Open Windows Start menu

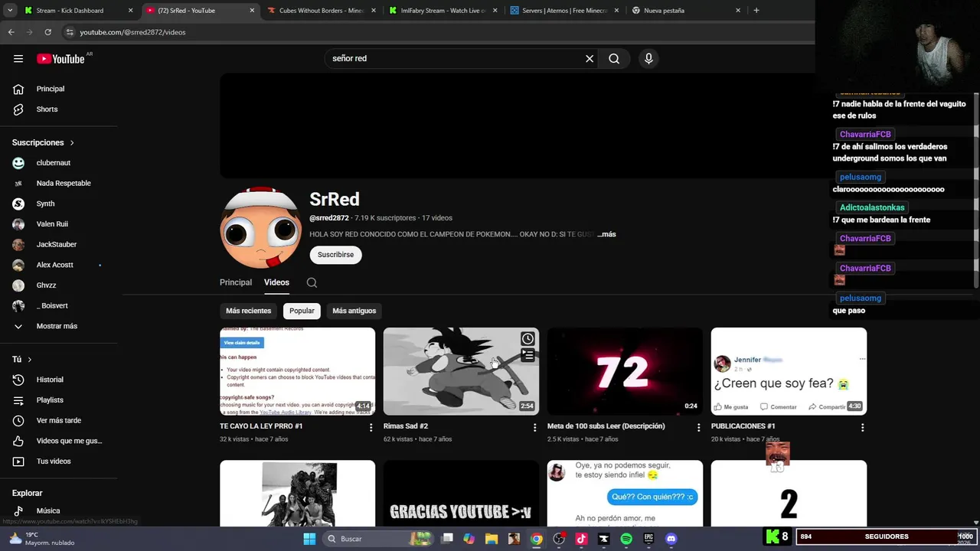click(309, 539)
